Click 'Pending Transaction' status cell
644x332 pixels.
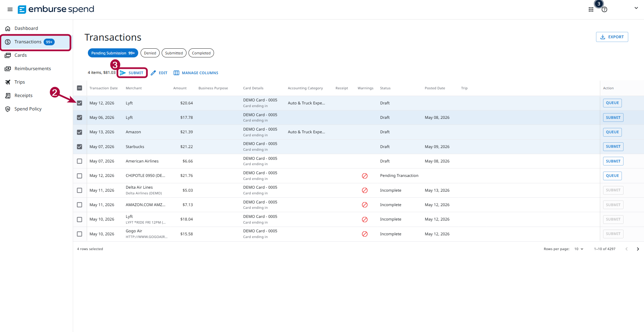[x=399, y=176]
